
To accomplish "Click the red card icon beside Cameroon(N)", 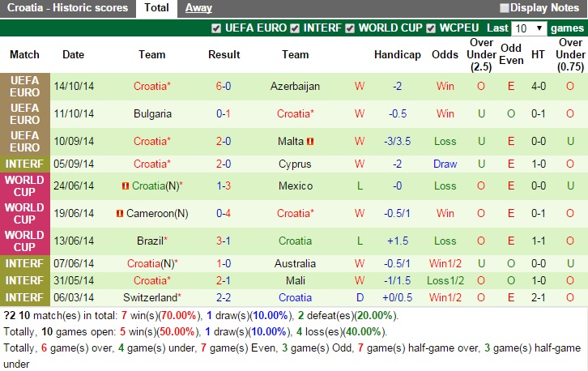I will (120, 214).
